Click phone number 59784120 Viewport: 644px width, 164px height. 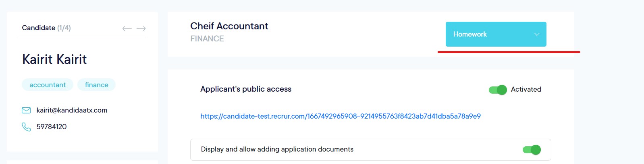[52, 127]
